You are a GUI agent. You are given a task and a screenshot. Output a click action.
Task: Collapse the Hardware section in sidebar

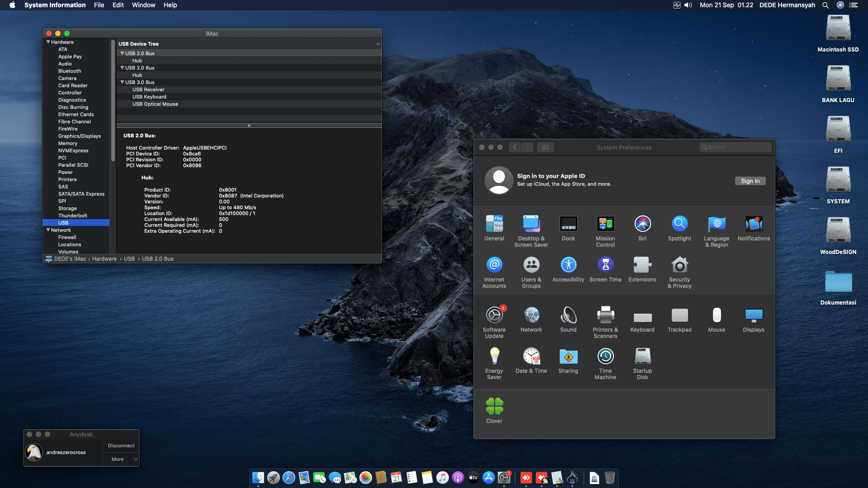[x=48, y=42]
